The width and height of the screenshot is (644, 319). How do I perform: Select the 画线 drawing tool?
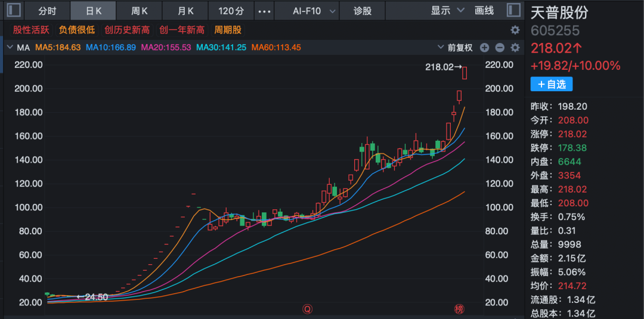coord(484,10)
